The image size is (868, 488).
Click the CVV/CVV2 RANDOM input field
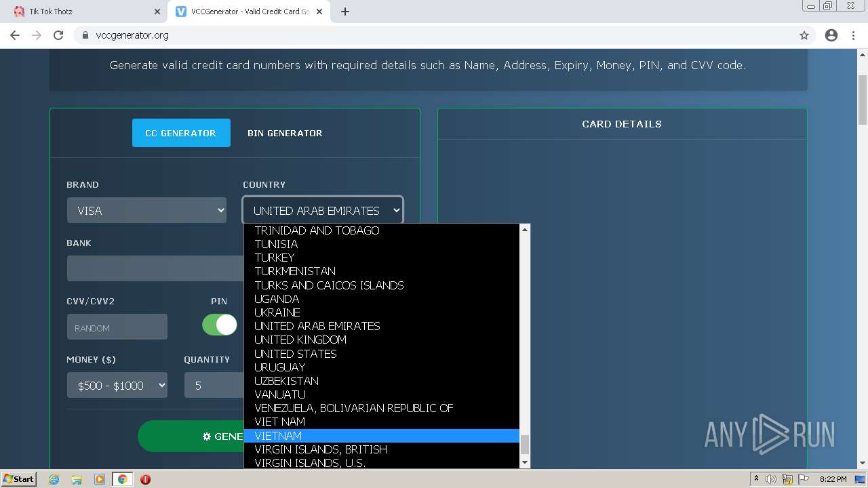tap(117, 327)
